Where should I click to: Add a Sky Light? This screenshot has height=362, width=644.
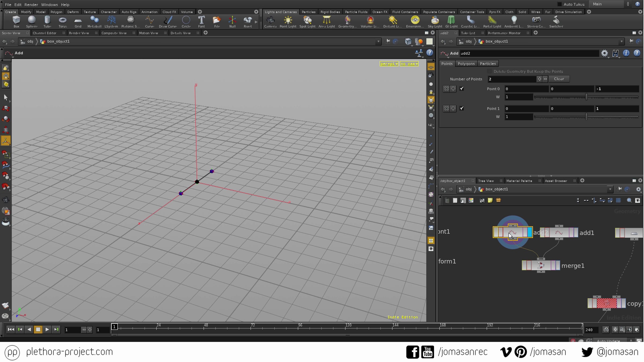point(435,21)
